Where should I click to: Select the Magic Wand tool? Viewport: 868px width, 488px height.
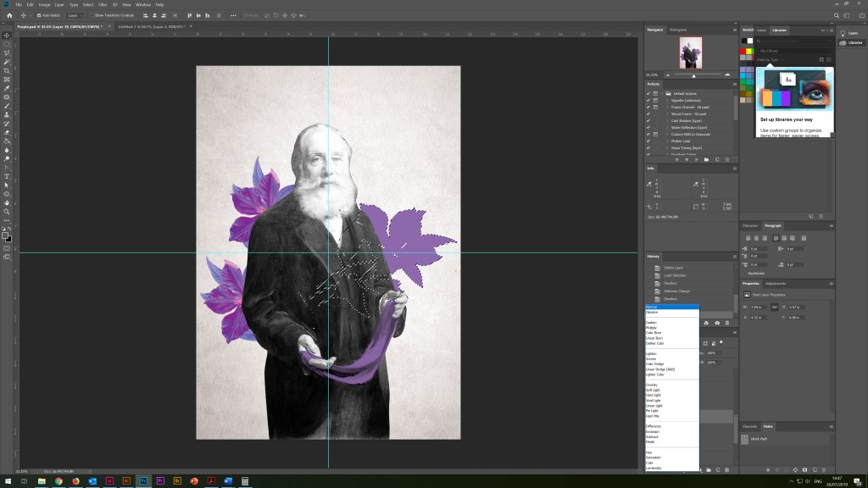(7, 62)
